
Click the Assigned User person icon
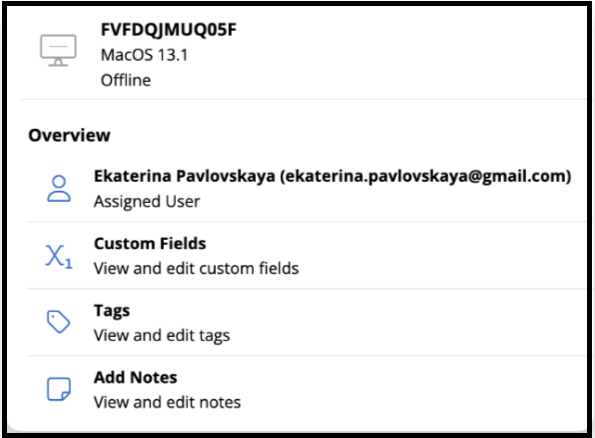pyautogui.click(x=59, y=188)
